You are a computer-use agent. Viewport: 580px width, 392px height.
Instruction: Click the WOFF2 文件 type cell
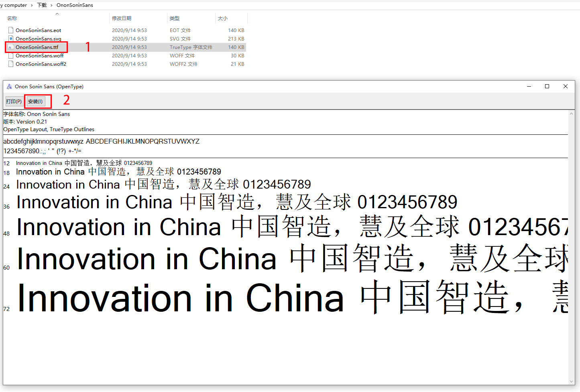point(184,64)
